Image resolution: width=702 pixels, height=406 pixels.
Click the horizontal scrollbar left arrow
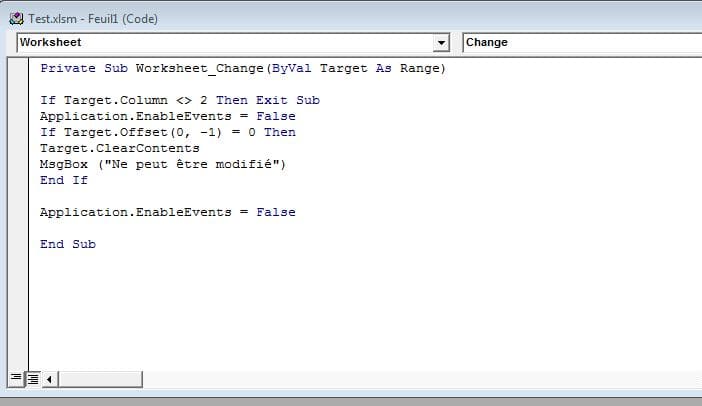49,379
